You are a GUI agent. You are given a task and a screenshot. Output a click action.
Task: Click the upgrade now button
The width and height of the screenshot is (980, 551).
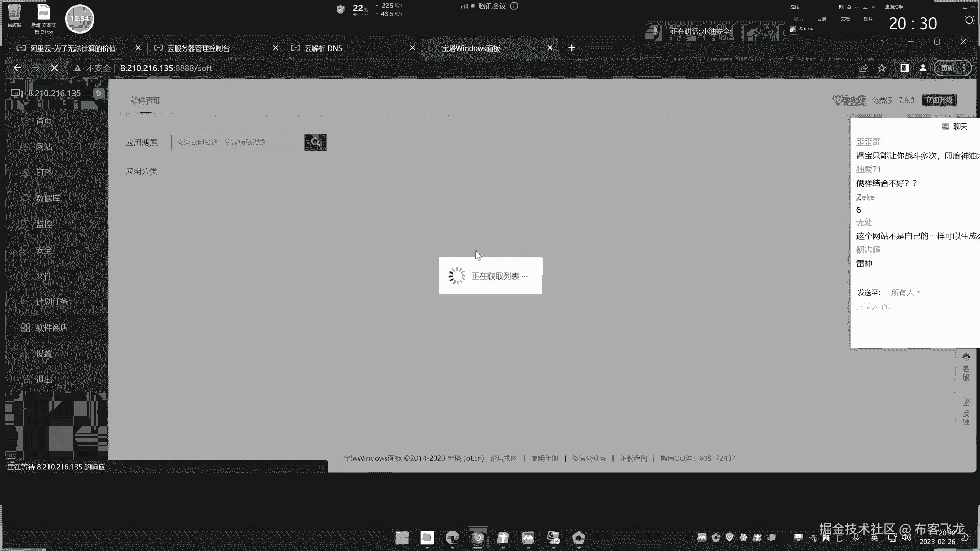[x=939, y=100]
